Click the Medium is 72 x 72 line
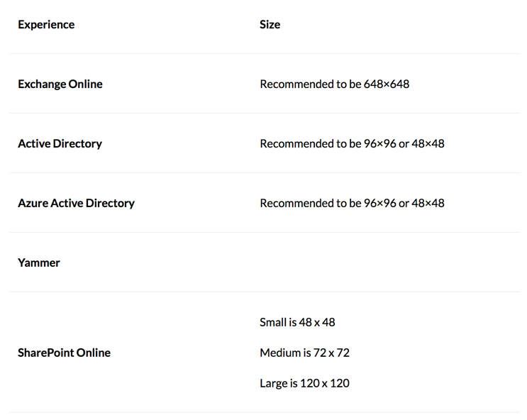The image size is (527, 420). pos(304,353)
